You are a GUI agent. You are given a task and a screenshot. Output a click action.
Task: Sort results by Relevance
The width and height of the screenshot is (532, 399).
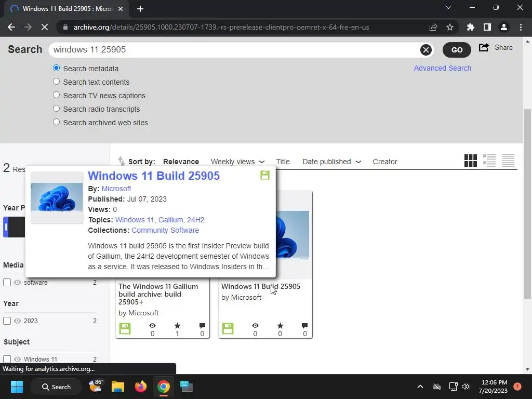181,162
